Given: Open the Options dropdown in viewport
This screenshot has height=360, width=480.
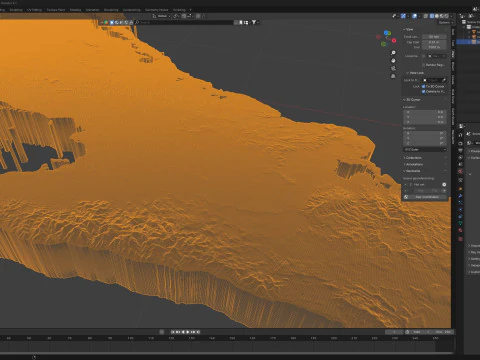Looking at the screenshot, I should click(446, 22).
